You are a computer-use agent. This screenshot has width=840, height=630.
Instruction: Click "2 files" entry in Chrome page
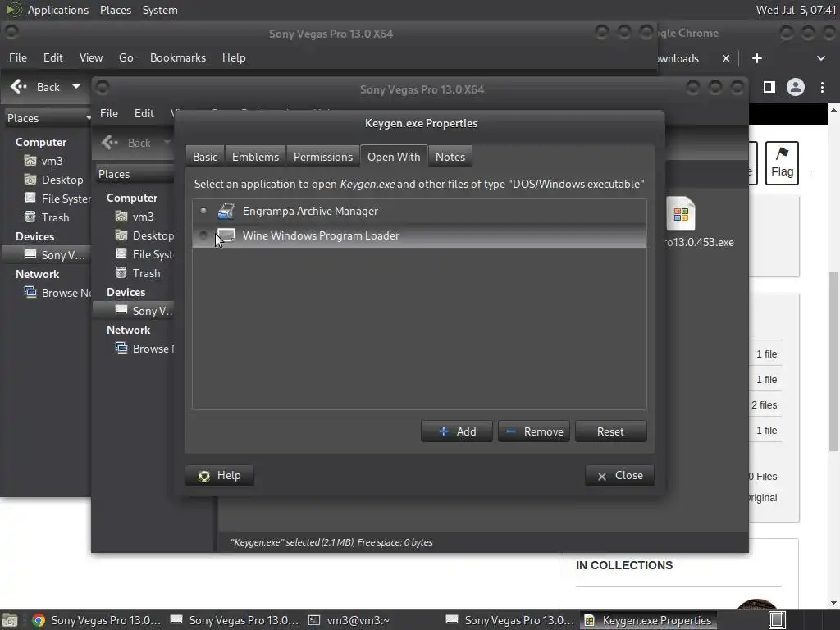[765, 405]
